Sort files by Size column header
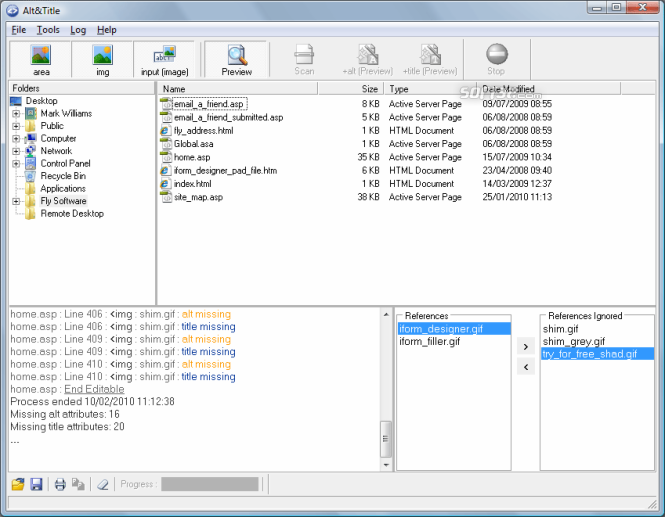The image size is (665, 517). coord(351,89)
